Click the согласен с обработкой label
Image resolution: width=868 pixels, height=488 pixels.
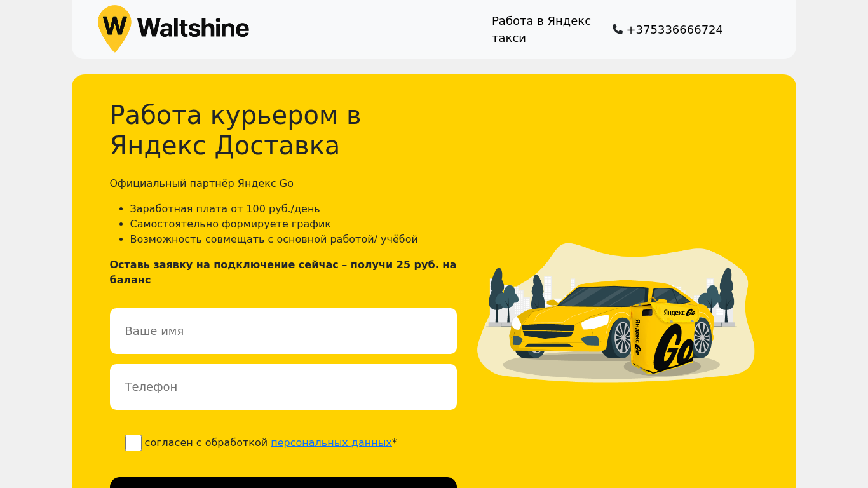point(207,443)
